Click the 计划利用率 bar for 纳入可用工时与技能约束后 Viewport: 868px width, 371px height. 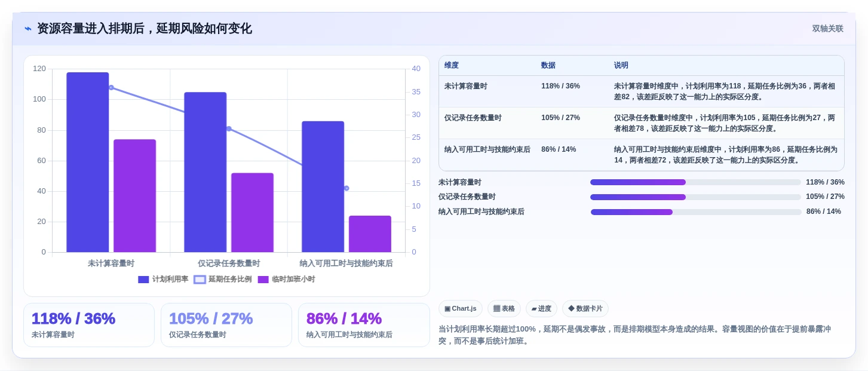(x=323, y=187)
